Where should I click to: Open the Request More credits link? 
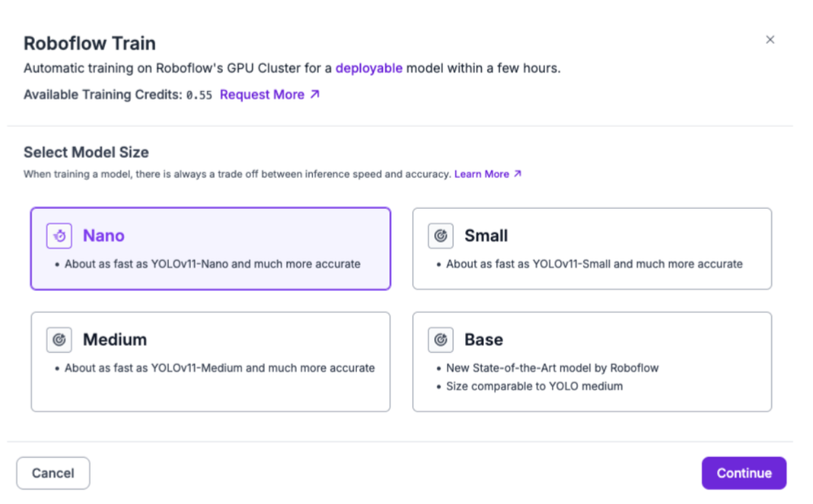click(x=262, y=95)
